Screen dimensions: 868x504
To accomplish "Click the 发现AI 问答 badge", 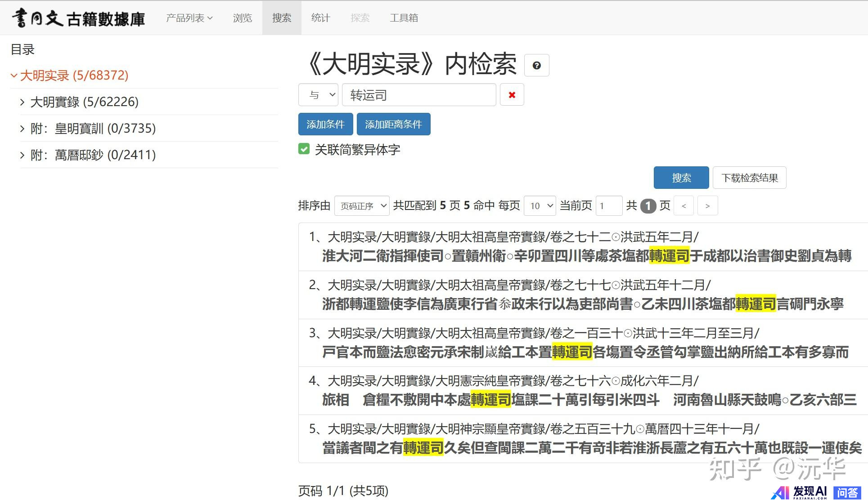I will pos(816,492).
